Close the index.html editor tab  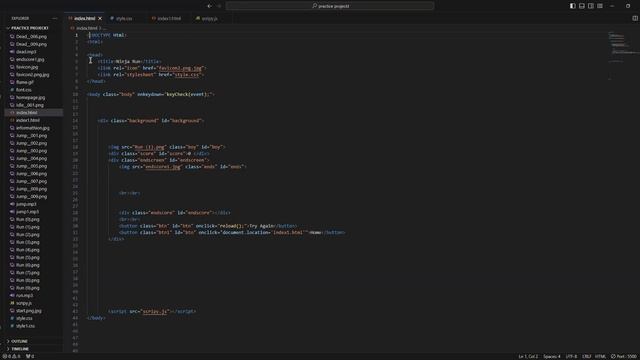[100, 18]
